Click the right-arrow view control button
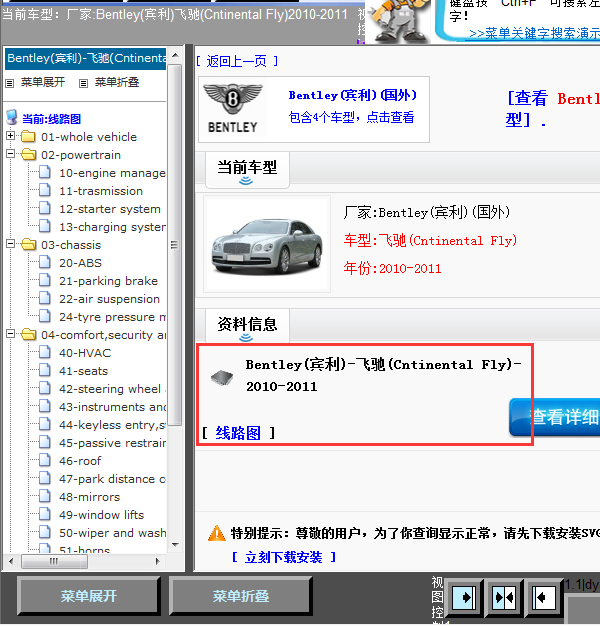 pyautogui.click(x=464, y=598)
